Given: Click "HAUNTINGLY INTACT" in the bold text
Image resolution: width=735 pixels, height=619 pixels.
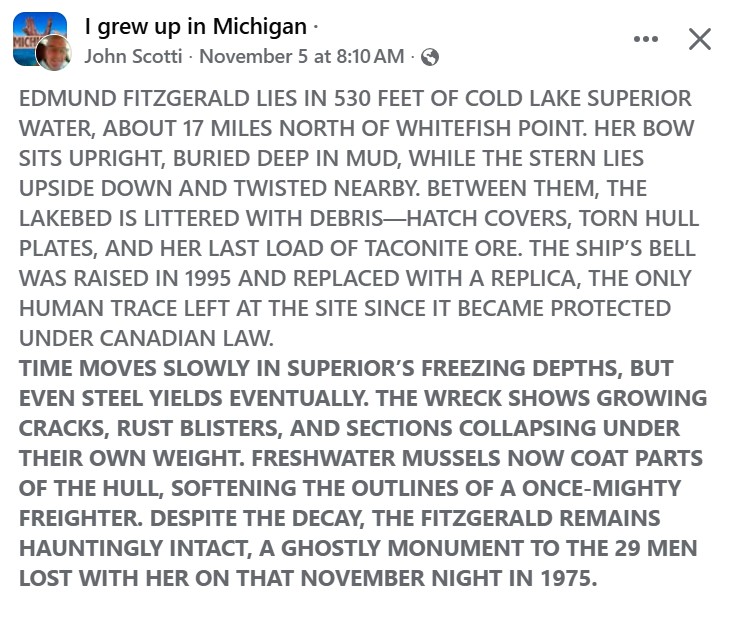Looking at the screenshot, I should tap(143, 548).
